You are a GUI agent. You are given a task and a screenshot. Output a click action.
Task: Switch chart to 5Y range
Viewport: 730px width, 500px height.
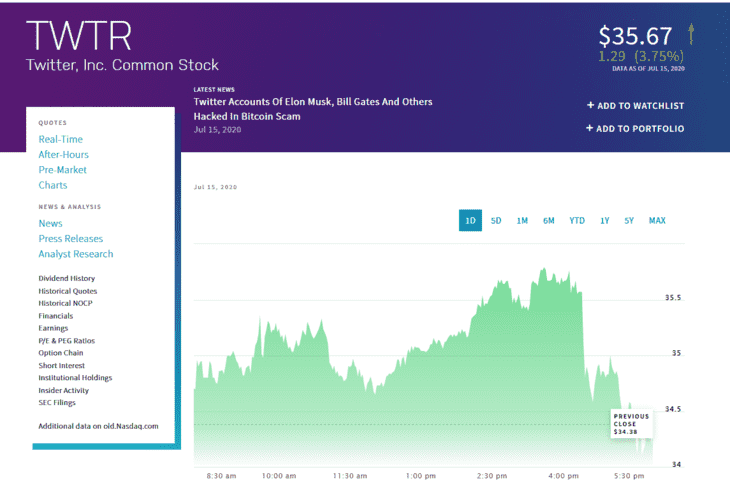(x=629, y=221)
